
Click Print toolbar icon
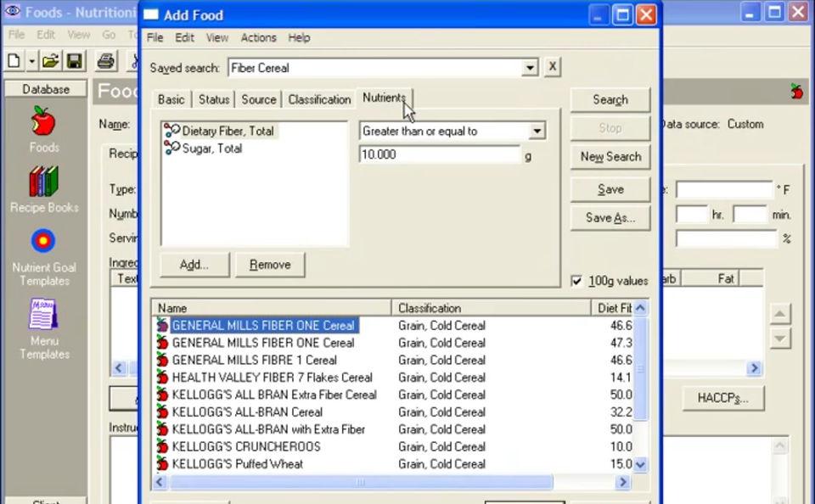pyautogui.click(x=106, y=61)
